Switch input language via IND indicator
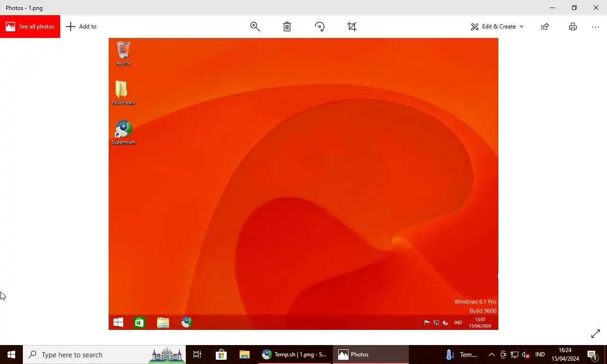607x364 pixels. pos(540,355)
